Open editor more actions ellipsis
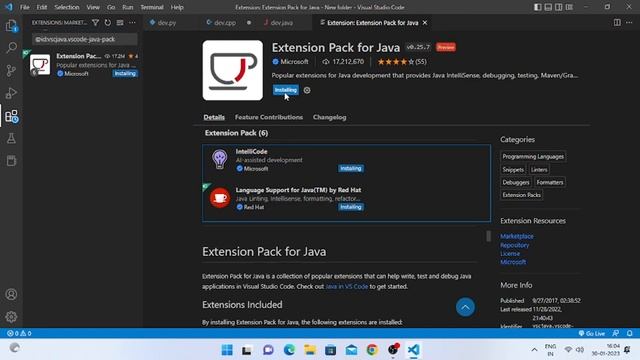The height and width of the screenshot is (360, 640). coord(629,23)
